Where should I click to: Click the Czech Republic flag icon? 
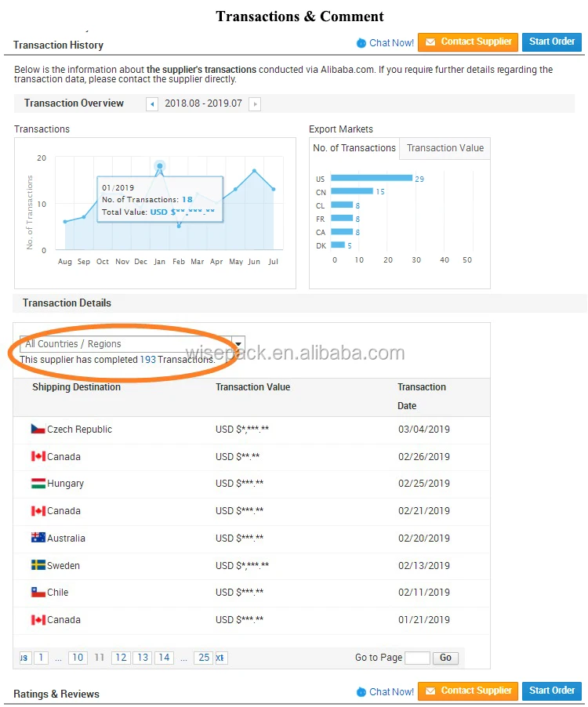pos(38,430)
